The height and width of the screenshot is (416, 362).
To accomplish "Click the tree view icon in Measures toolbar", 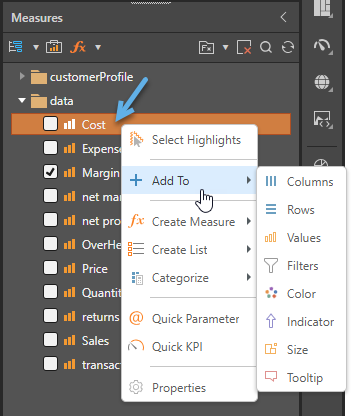I will pyautogui.click(x=16, y=47).
